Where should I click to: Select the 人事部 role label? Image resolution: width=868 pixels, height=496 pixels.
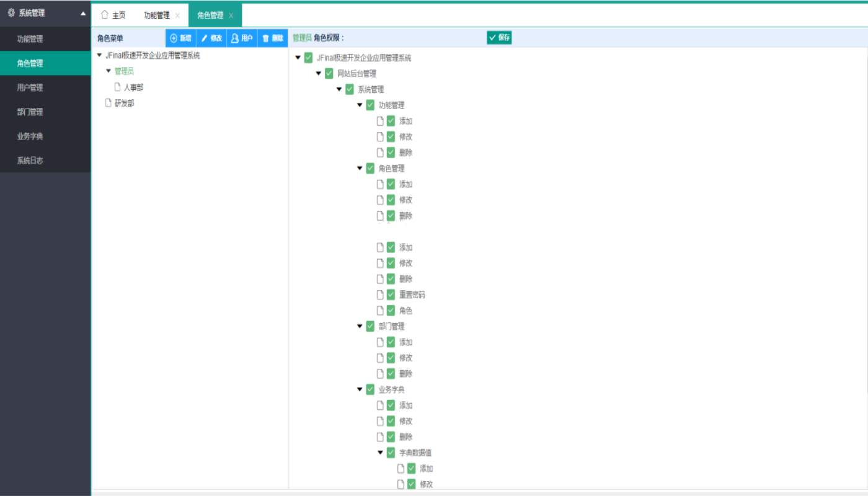click(133, 87)
